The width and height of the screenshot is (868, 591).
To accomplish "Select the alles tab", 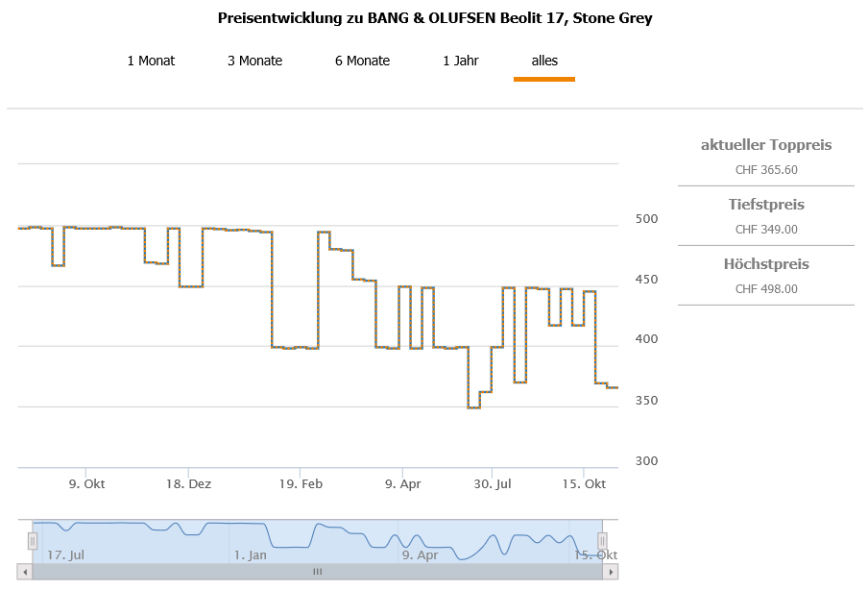I will [x=544, y=61].
